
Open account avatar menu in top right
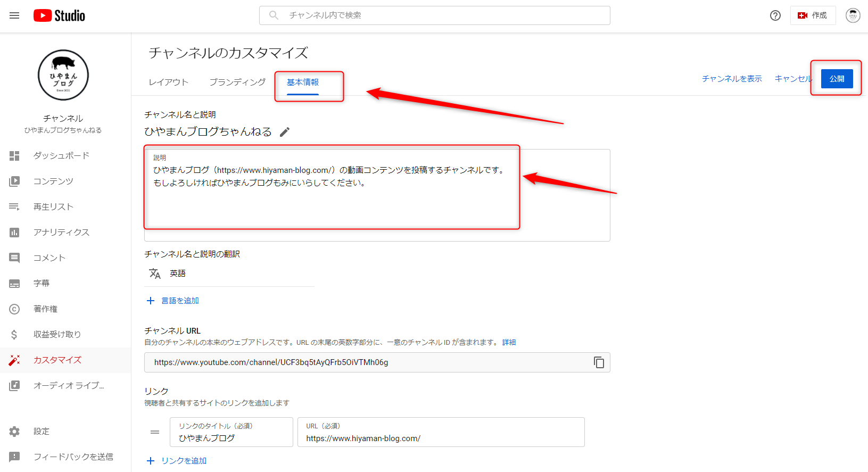[x=853, y=15]
